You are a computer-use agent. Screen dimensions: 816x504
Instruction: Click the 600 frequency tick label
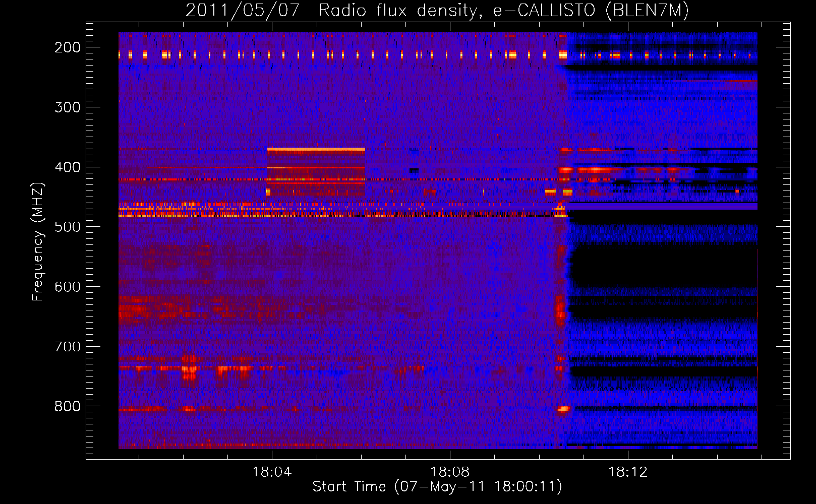pos(68,287)
